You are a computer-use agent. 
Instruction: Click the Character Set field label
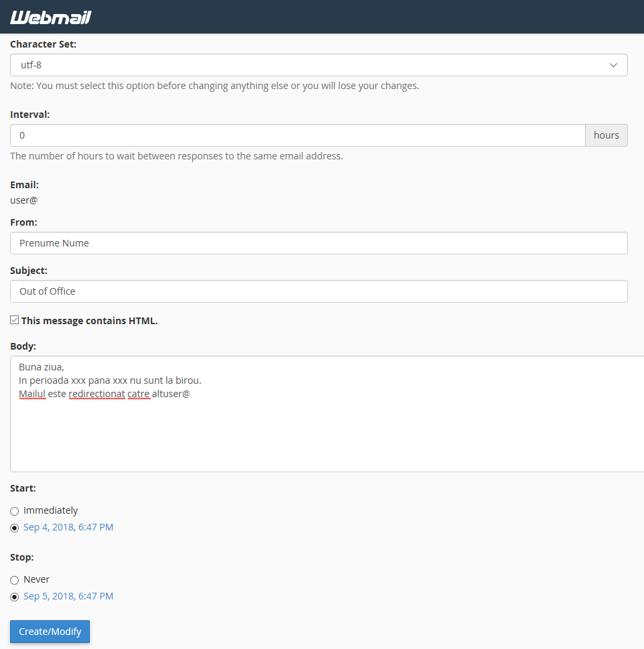43,44
